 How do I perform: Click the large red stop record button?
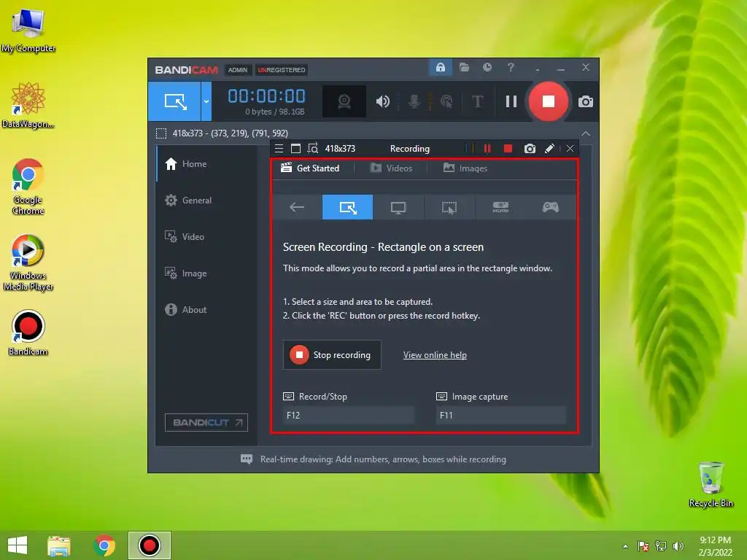549,101
